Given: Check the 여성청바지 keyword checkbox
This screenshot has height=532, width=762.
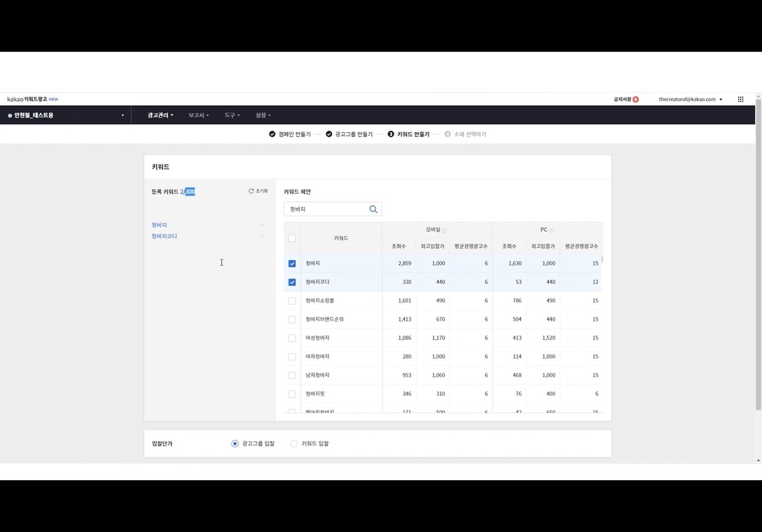Looking at the screenshot, I should pyautogui.click(x=292, y=338).
